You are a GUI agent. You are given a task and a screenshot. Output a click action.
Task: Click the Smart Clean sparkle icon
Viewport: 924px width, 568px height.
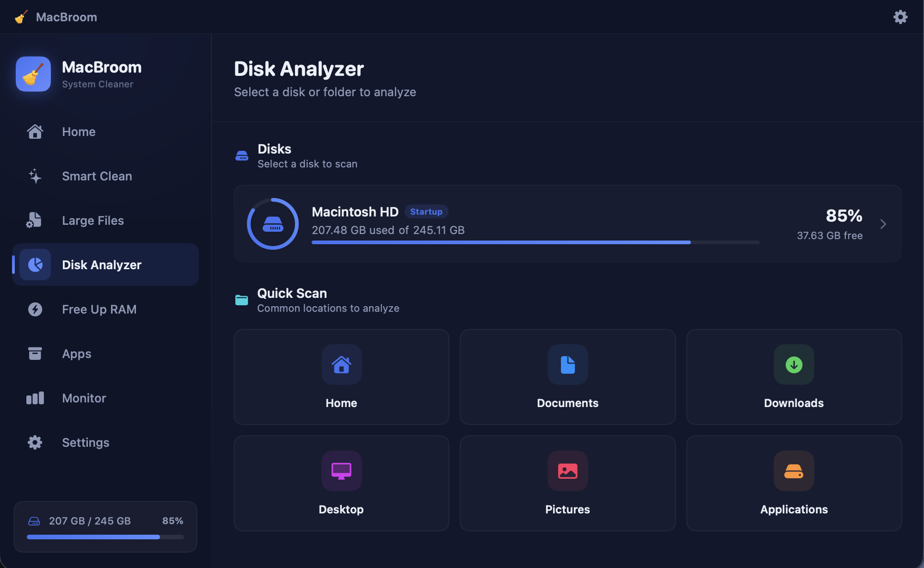(35, 176)
